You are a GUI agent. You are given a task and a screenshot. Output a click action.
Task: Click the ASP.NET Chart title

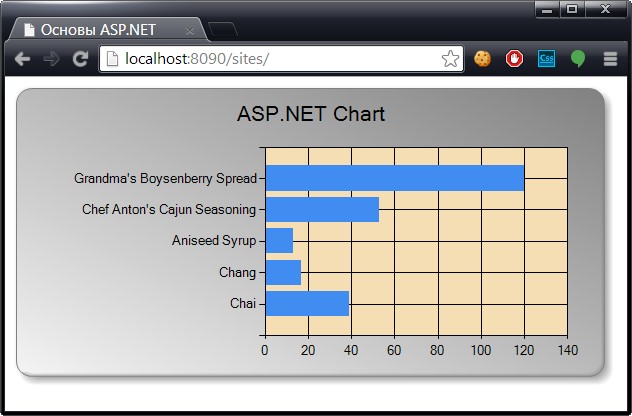click(311, 114)
